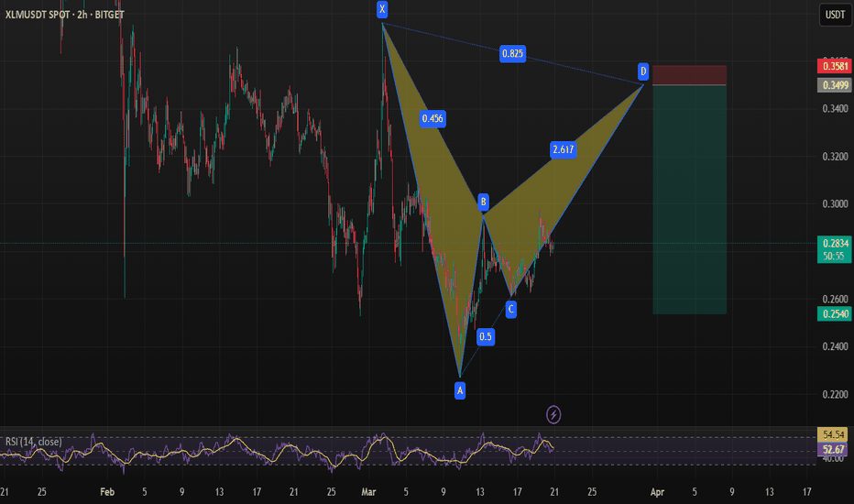The image size is (854, 504).
Task: Click the Apr date label on time axis
Action: tap(657, 492)
